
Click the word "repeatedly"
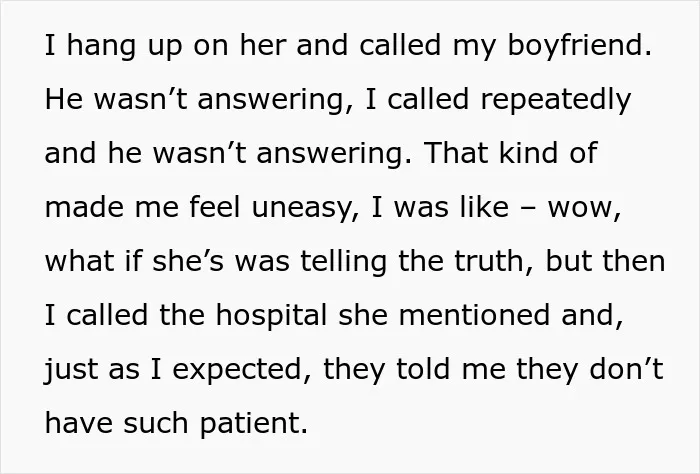click(556, 100)
